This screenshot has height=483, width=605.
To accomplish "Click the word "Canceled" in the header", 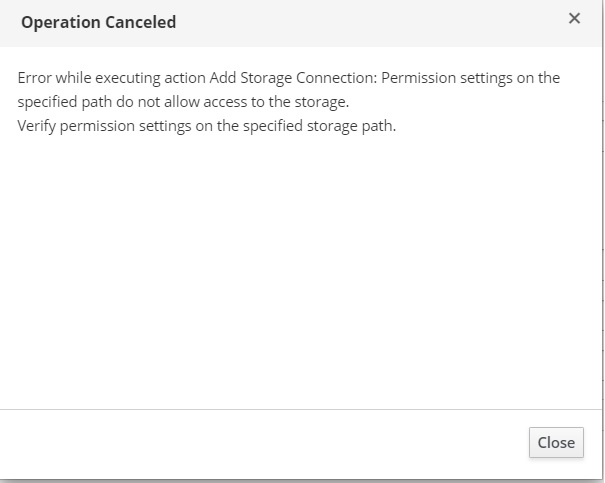I will click(x=143, y=22).
